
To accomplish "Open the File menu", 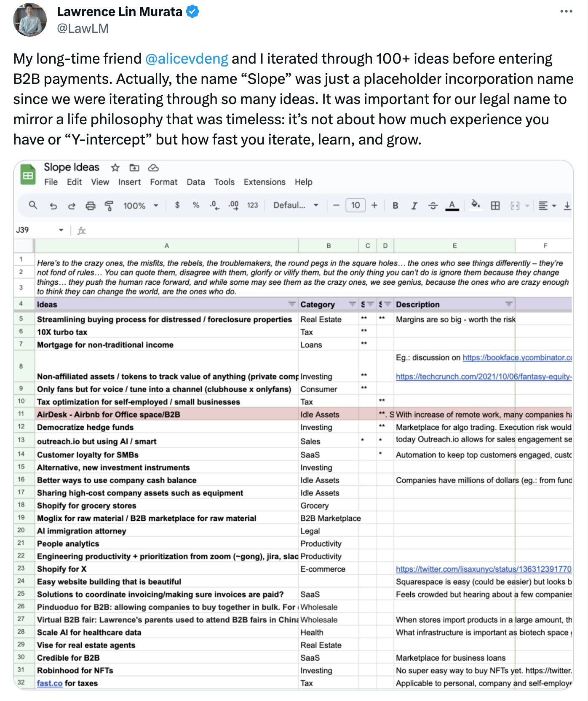I will click(51, 182).
